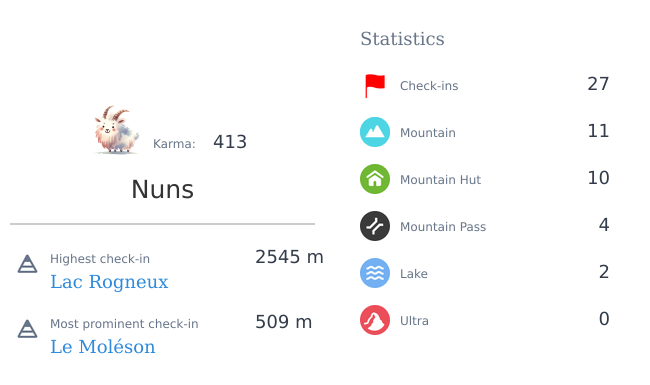Select the red Ultra peak icon
The width and height of the screenshot is (650, 385).
(375, 320)
